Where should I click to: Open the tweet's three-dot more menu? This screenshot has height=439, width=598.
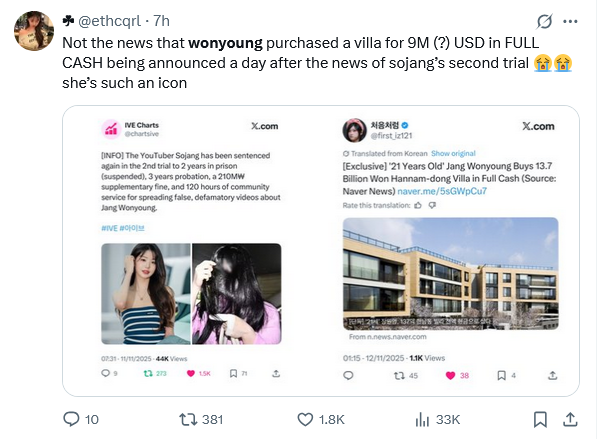(x=570, y=21)
